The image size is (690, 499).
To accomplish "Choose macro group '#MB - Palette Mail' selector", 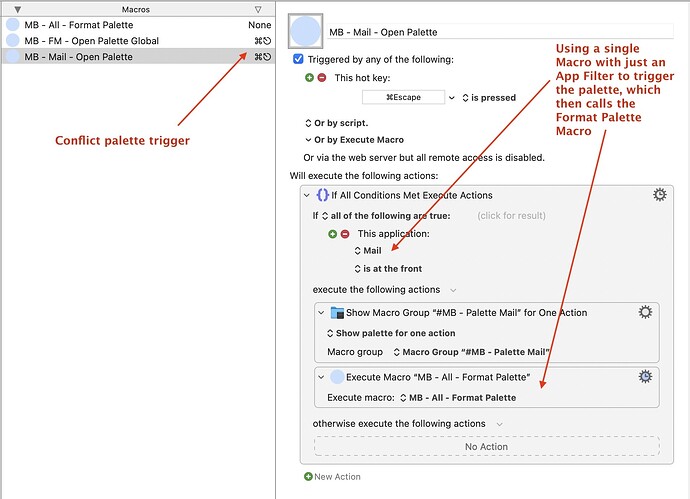I will 471,352.
